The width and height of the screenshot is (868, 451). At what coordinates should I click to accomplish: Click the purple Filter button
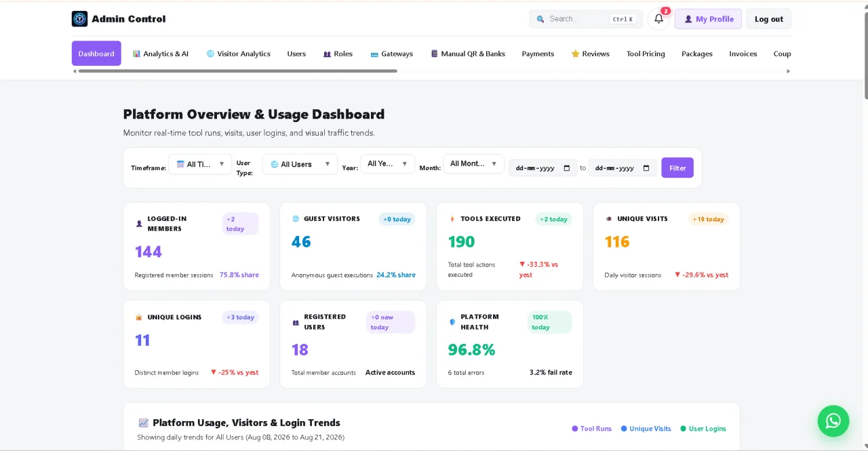point(677,168)
